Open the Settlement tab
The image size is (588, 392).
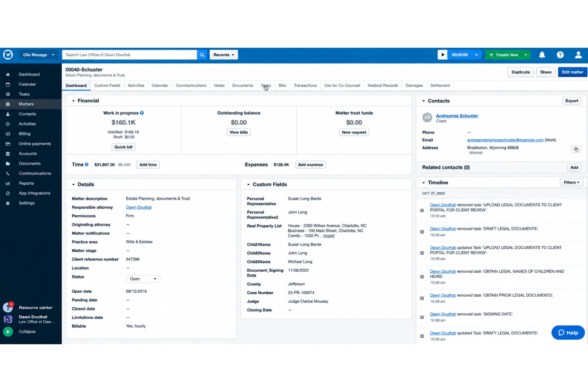440,85
